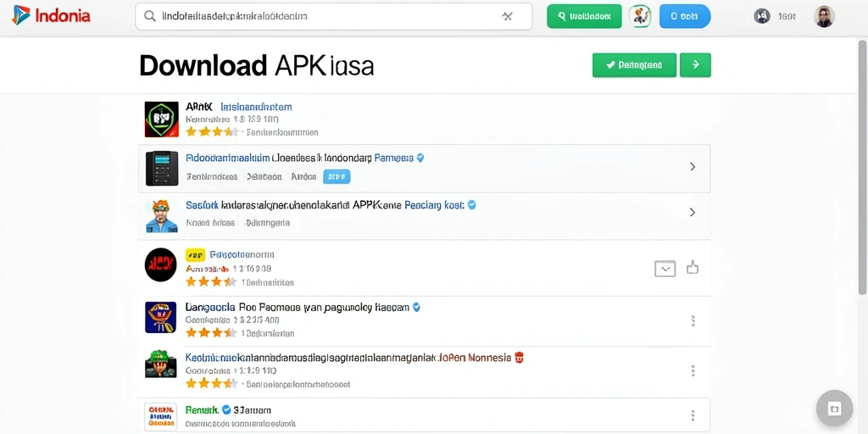The image size is (868, 434).
Task: Open the cartoon worker avatar in third row
Action: (x=162, y=215)
